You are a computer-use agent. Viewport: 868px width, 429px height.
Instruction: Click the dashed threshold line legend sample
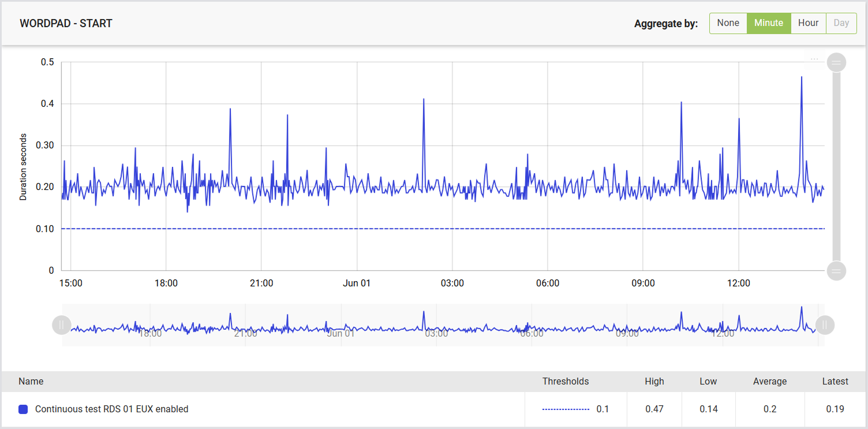566,409
